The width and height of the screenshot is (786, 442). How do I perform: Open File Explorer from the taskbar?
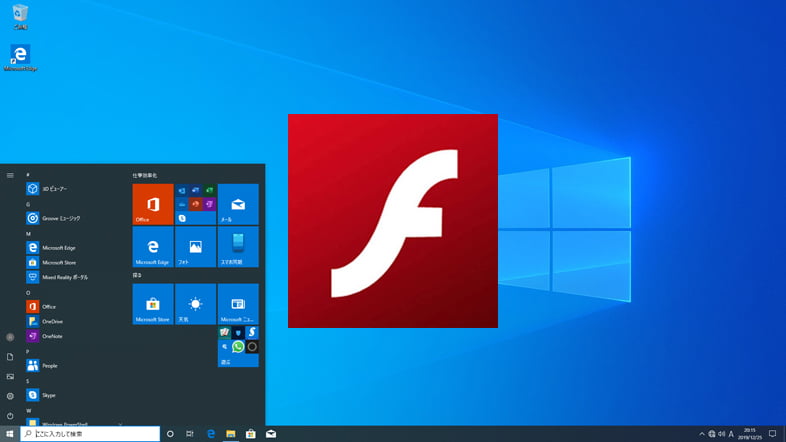coord(231,434)
